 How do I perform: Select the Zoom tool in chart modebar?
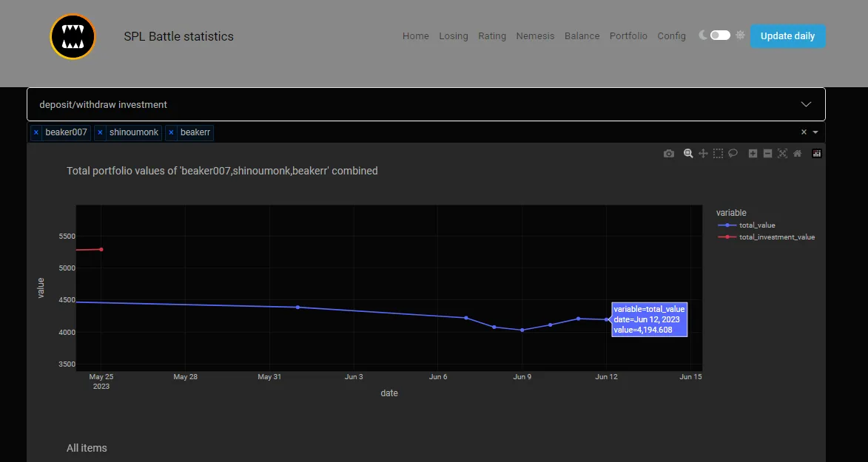688,154
